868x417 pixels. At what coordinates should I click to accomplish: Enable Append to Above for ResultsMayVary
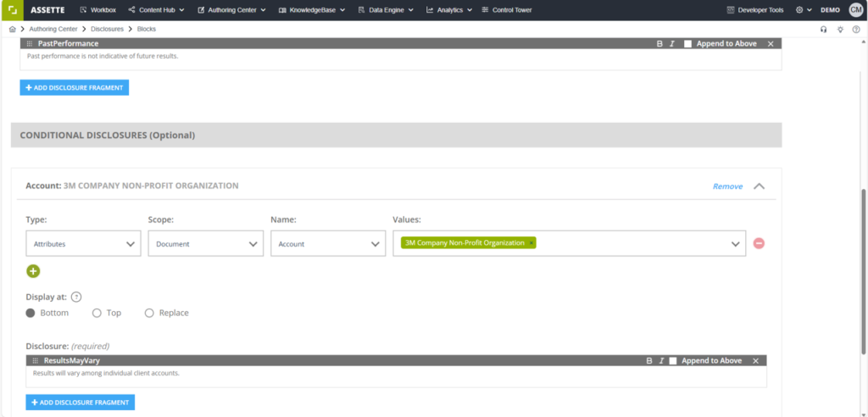point(673,361)
